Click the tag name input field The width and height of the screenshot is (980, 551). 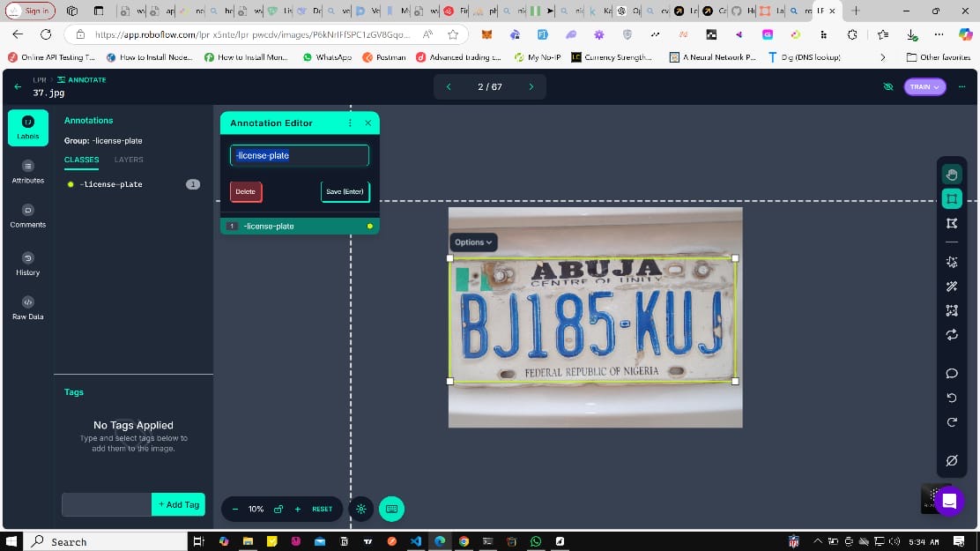pyautogui.click(x=106, y=504)
